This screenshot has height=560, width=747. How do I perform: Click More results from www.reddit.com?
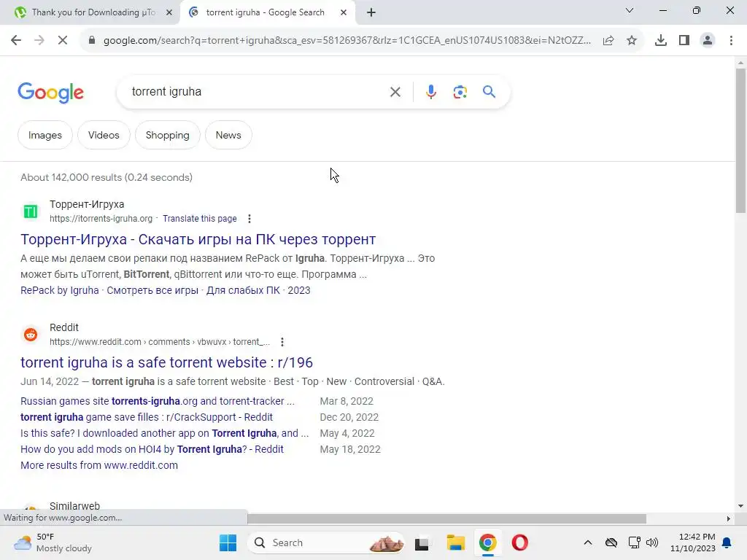[x=99, y=465]
